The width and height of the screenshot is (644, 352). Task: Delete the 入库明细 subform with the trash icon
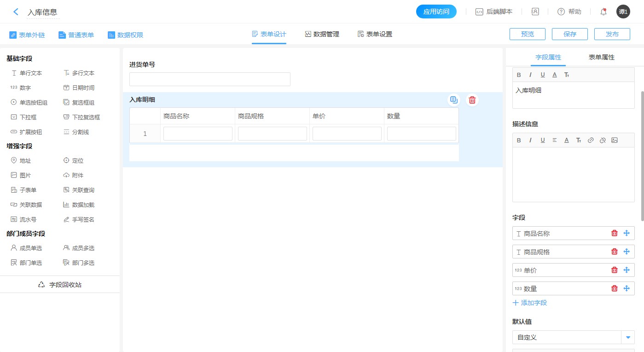[x=472, y=100]
